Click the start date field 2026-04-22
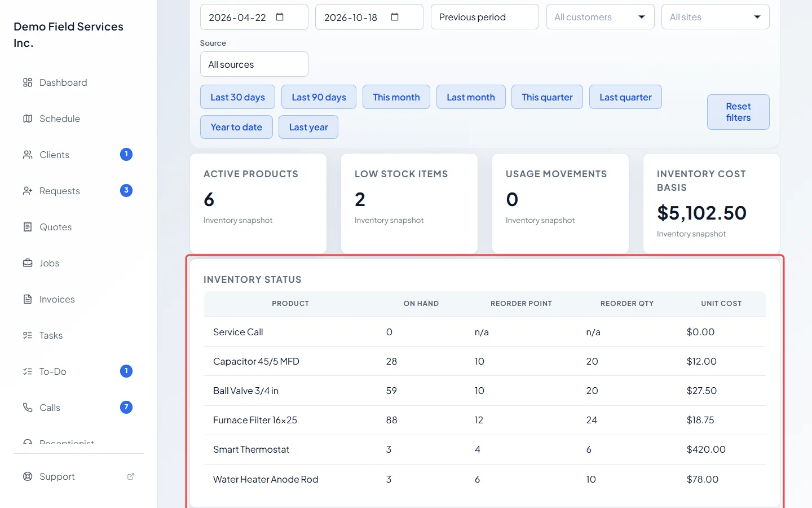 [254, 17]
